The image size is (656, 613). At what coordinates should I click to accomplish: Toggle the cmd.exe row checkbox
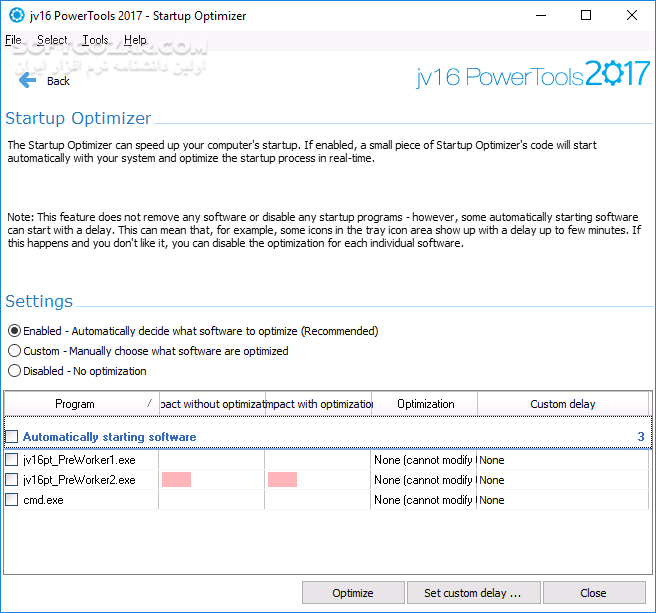[12, 500]
